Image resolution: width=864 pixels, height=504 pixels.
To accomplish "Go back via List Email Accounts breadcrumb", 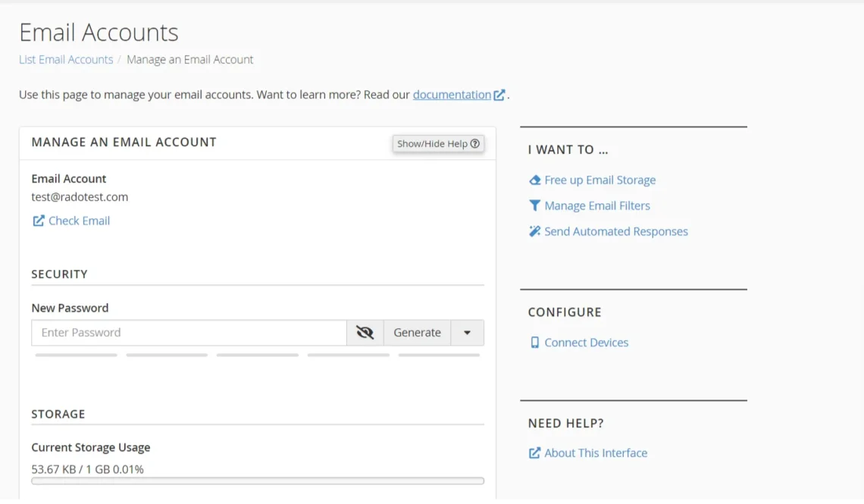I will click(x=66, y=59).
